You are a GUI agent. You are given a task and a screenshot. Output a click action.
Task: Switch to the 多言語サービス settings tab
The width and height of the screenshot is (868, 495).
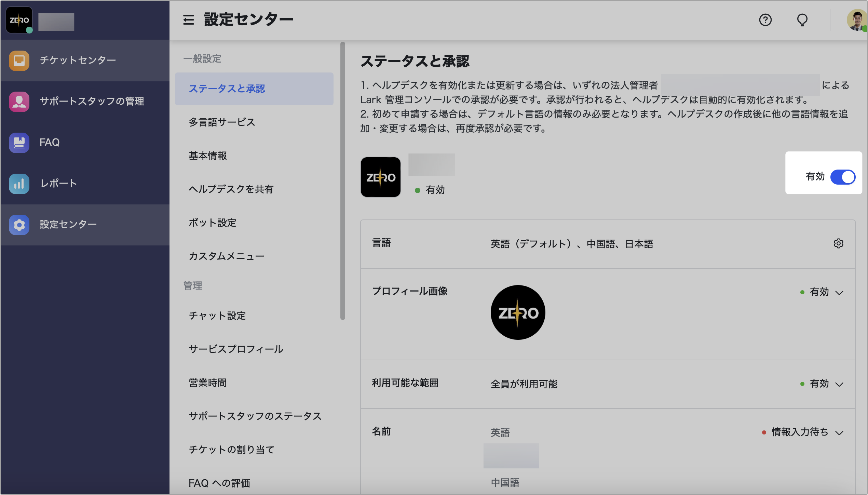[x=221, y=122]
